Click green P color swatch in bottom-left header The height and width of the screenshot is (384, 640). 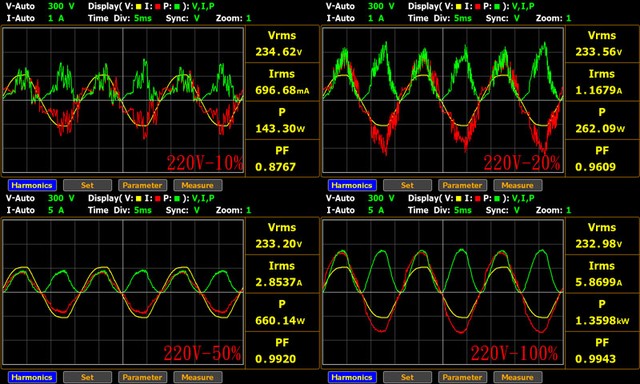pyautogui.click(x=177, y=199)
